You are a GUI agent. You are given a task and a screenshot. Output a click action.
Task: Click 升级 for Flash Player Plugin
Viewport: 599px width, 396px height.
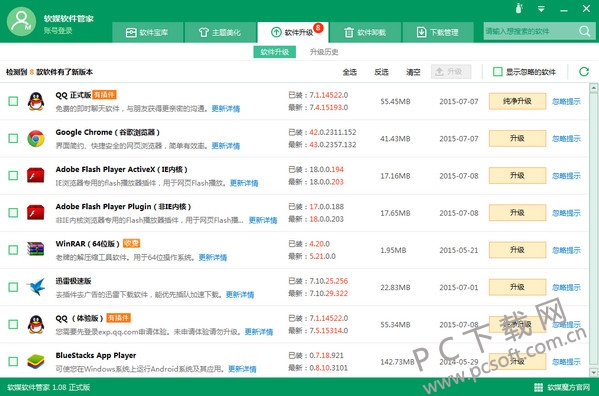[517, 213]
